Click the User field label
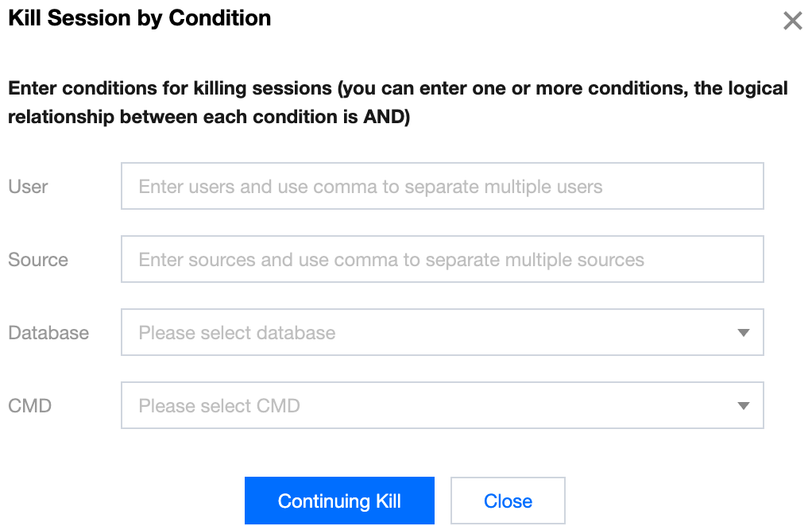Image resolution: width=812 pixels, height=526 pixels. click(x=28, y=187)
